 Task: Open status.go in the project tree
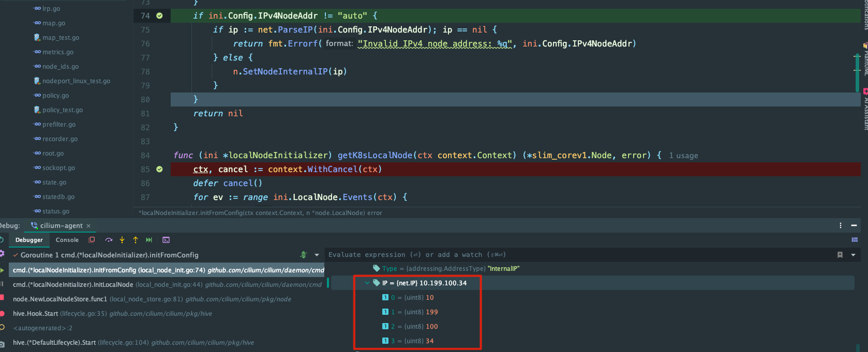(56, 211)
